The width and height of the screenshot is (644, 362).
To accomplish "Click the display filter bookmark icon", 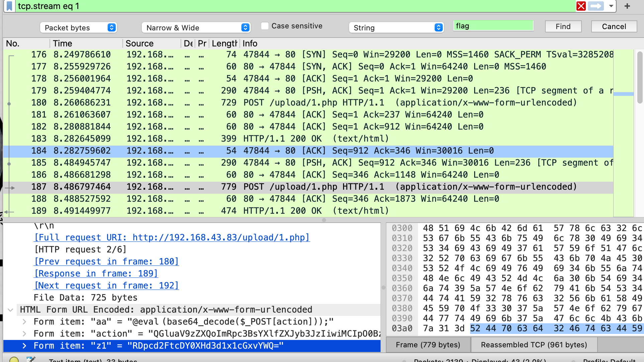I will (10, 6).
